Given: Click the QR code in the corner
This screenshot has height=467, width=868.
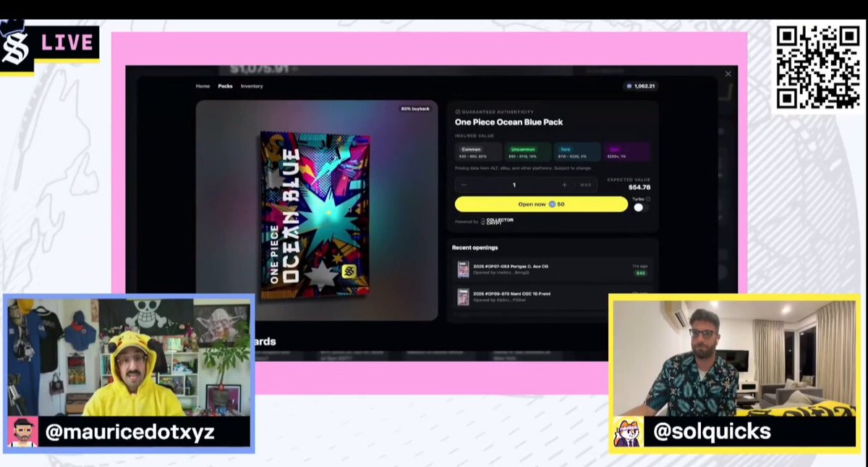Looking at the screenshot, I should coord(818,67).
